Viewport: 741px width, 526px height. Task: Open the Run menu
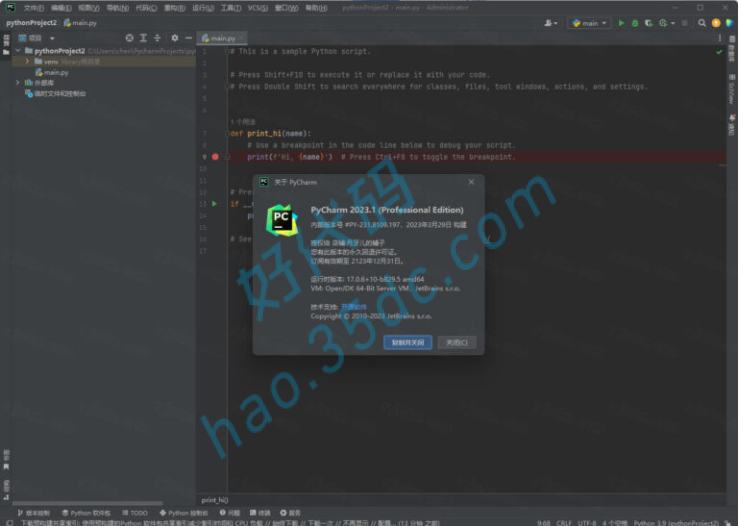(x=203, y=8)
